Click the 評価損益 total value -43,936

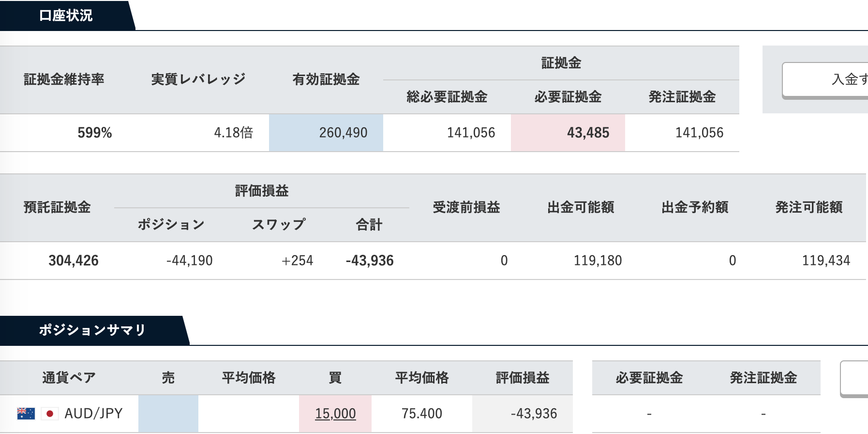[x=370, y=261]
